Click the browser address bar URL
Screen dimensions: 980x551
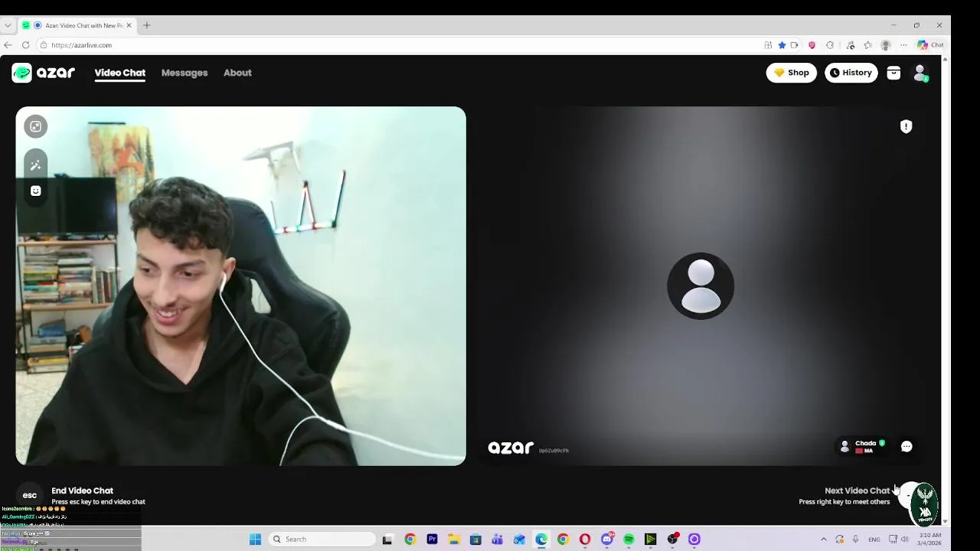[x=82, y=45]
